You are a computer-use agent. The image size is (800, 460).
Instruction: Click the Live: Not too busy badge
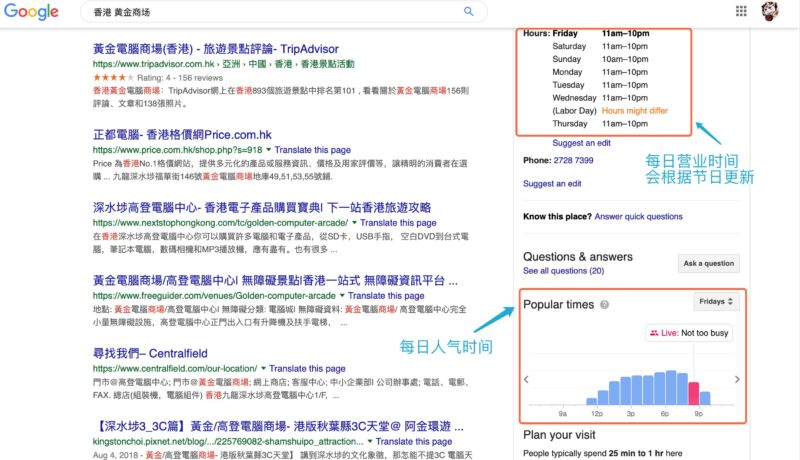point(689,333)
